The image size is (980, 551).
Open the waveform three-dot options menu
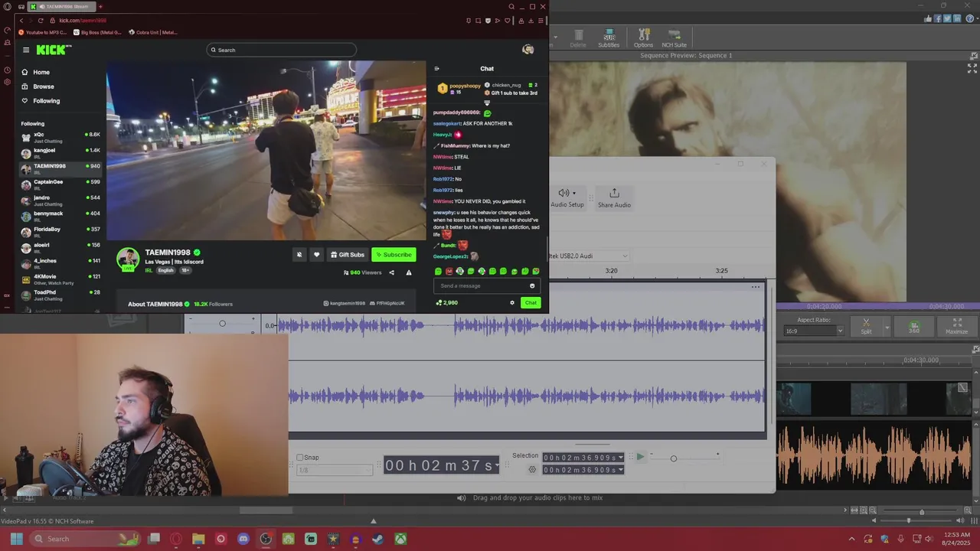756,287
